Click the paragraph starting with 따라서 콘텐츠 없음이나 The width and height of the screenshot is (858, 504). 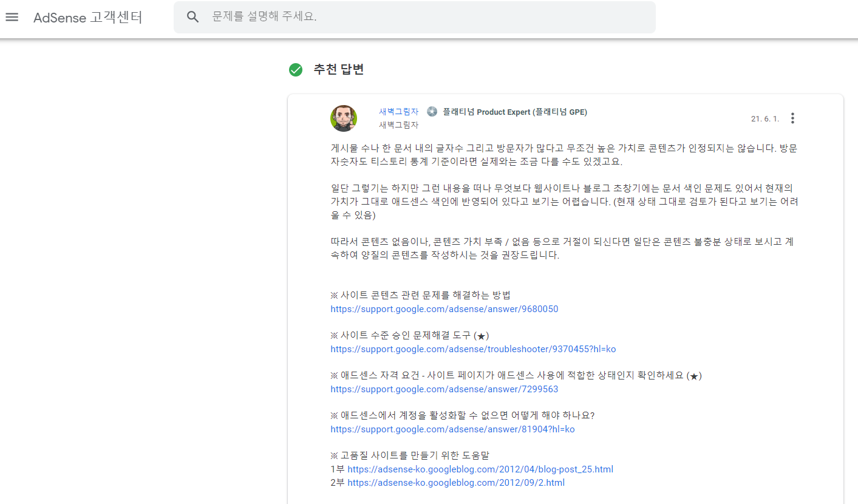pos(562,249)
